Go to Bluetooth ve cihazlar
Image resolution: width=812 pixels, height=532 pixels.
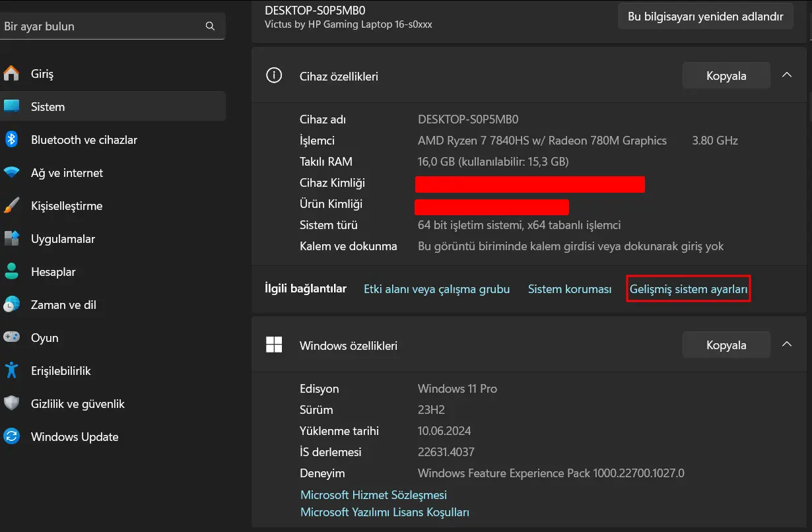113,139
